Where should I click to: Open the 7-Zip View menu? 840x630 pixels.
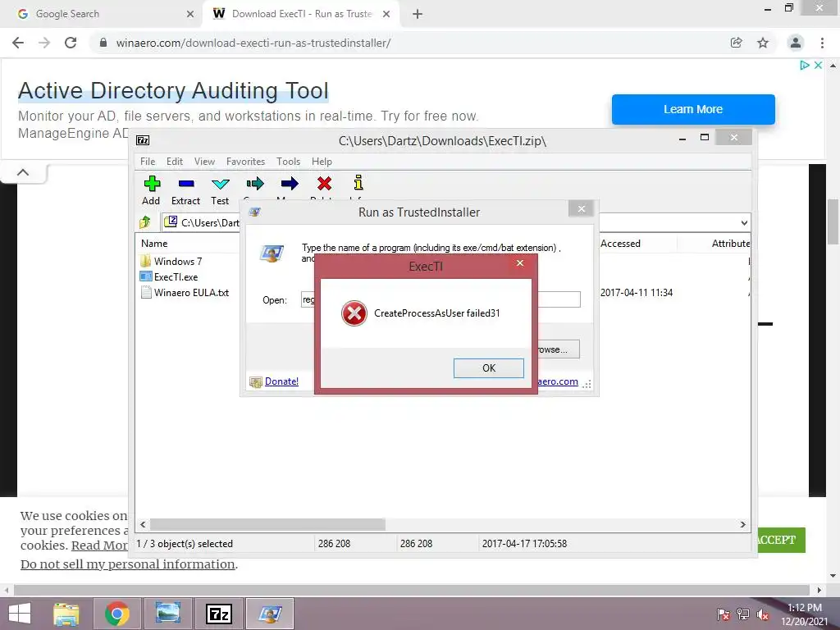[x=204, y=162]
